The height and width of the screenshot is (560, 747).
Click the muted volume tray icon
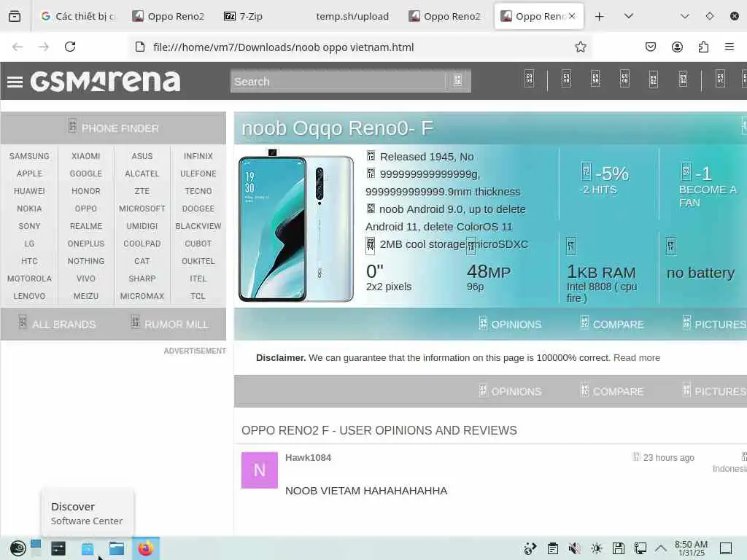pyautogui.click(x=574, y=548)
